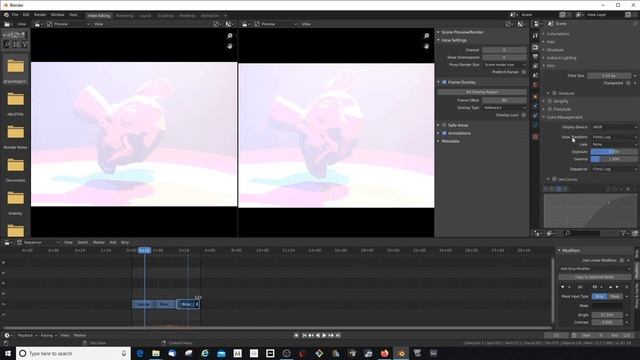Toggle Frame Overlay checkbox
The width and height of the screenshot is (640, 360).
point(444,82)
